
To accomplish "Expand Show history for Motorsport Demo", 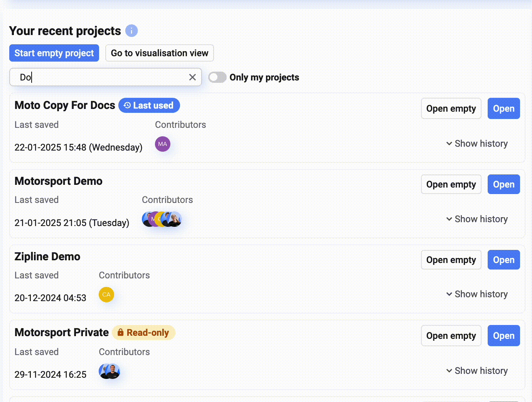I will pos(477,219).
